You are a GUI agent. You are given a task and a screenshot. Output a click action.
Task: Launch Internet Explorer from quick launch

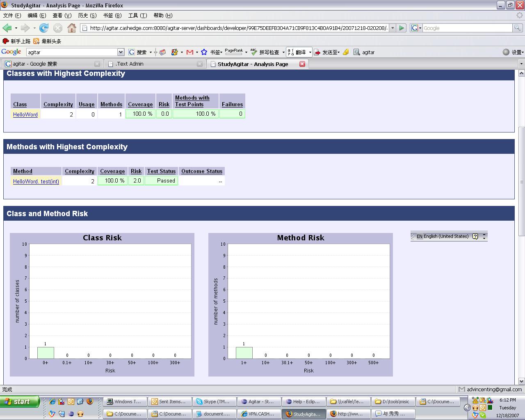coord(52,402)
